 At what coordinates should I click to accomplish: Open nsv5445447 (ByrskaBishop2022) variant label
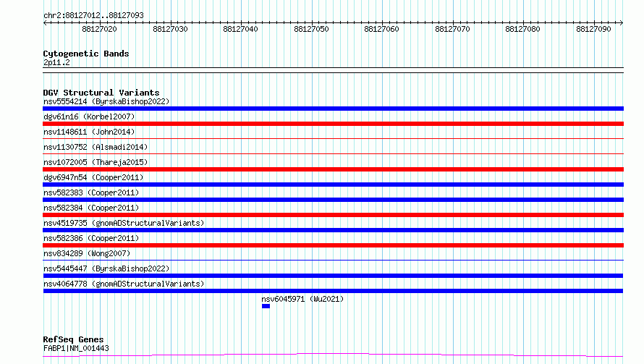coord(106,268)
